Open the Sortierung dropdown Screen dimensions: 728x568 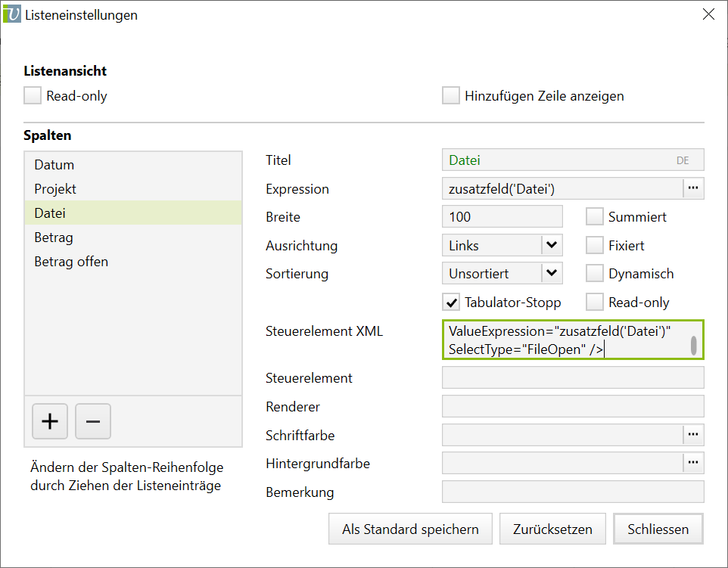[552, 273]
